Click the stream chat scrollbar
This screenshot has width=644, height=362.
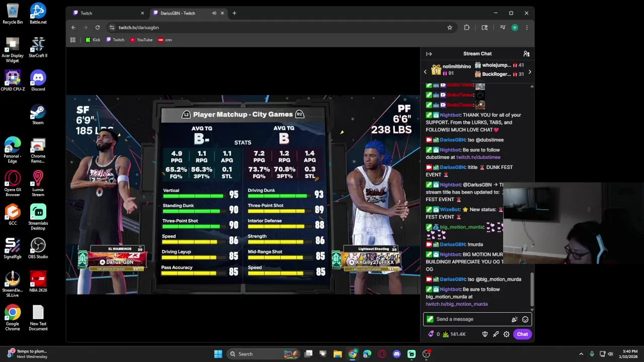[532, 290]
